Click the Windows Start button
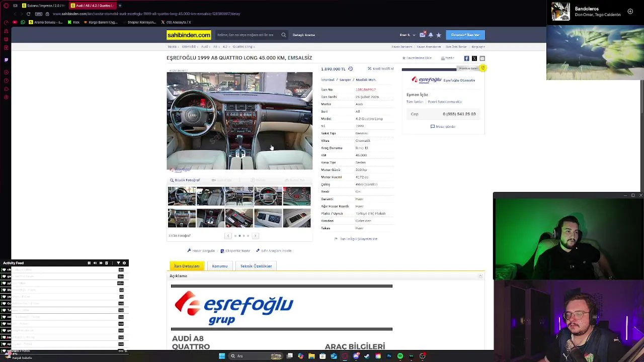The height and width of the screenshot is (362, 644). point(222,356)
